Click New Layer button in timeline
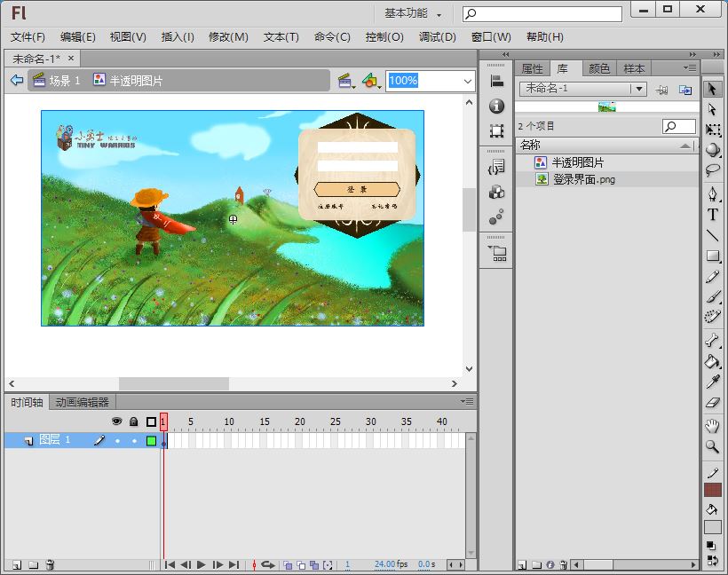 (17, 564)
